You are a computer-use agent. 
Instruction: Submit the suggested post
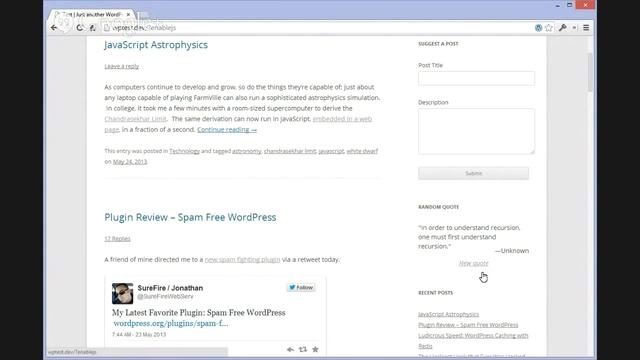(473, 173)
